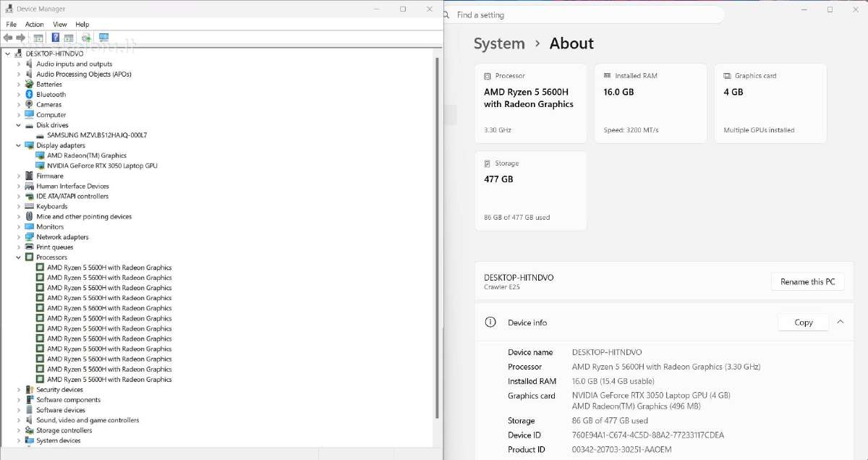
Task: Select Mice and other pointing devices
Action: (84, 217)
